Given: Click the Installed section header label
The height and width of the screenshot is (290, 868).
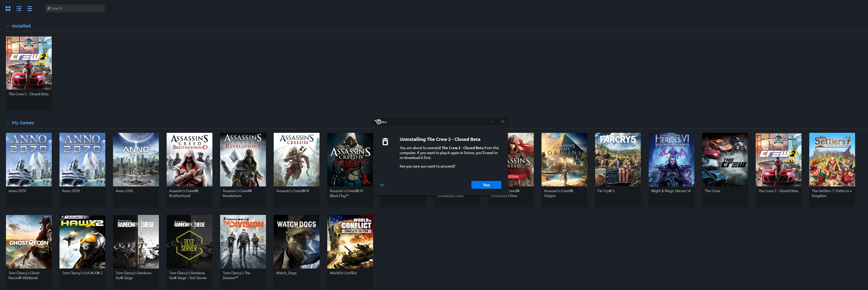Looking at the screenshot, I should pos(21,26).
